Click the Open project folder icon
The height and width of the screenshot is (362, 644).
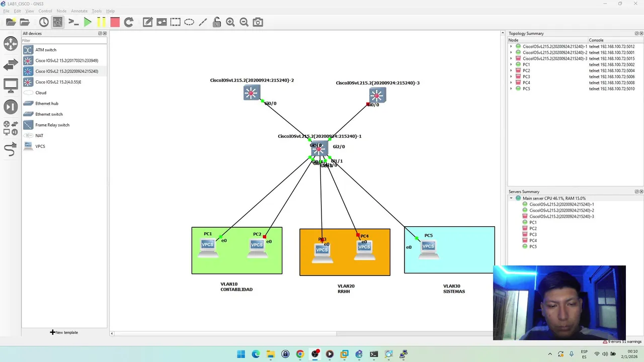(24, 22)
